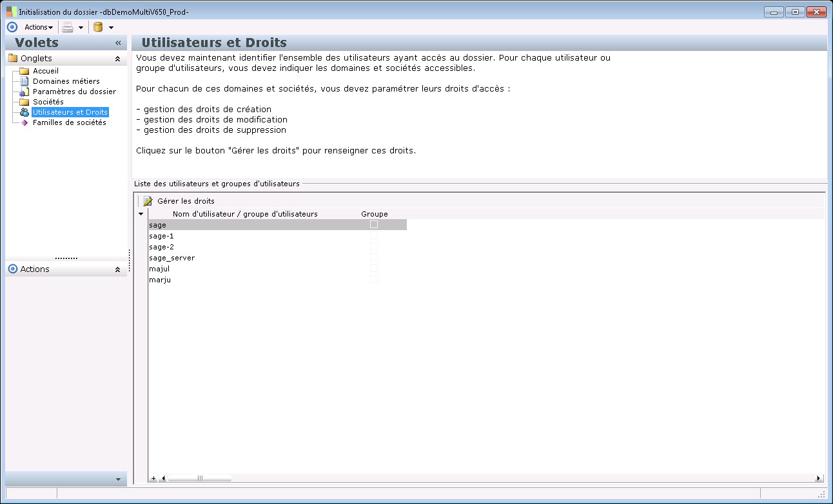Screen dimensions: 833x504
Task: Select the user row sage_server
Action: pyautogui.click(x=277, y=258)
